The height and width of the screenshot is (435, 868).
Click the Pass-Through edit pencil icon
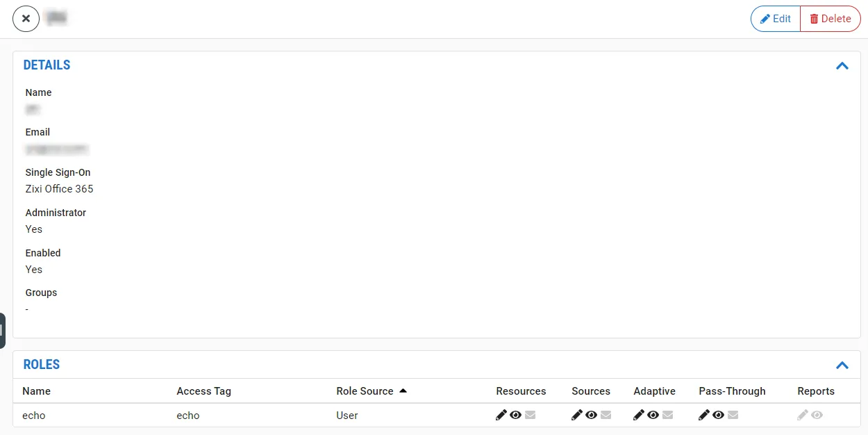click(x=704, y=415)
